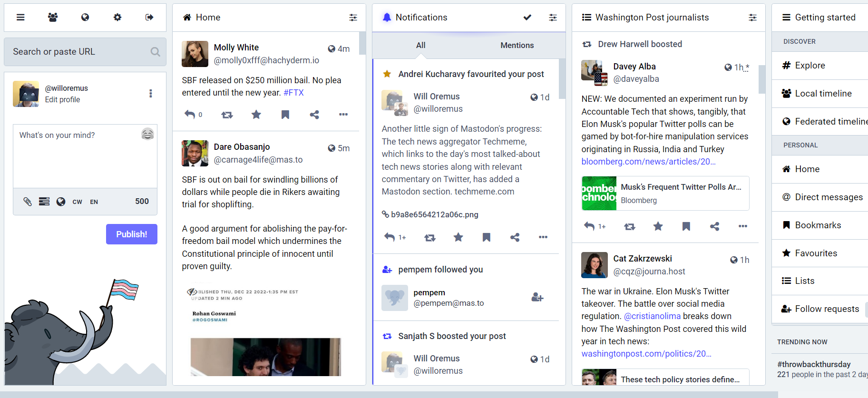Image resolution: width=868 pixels, height=398 pixels.
Task: Toggle content warning CW in compose box
Action: 77,202
